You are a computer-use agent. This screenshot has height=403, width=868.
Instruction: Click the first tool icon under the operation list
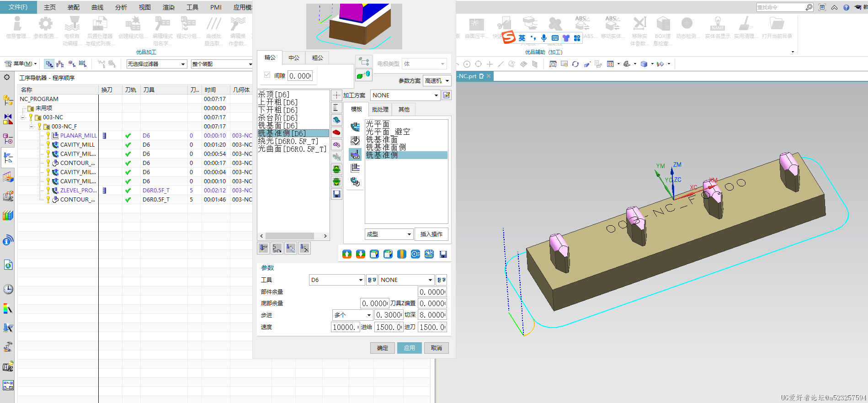(x=263, y=248)
